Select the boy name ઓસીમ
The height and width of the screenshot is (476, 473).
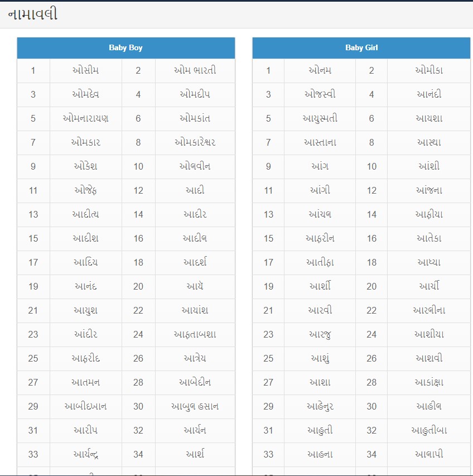point(86,70)
